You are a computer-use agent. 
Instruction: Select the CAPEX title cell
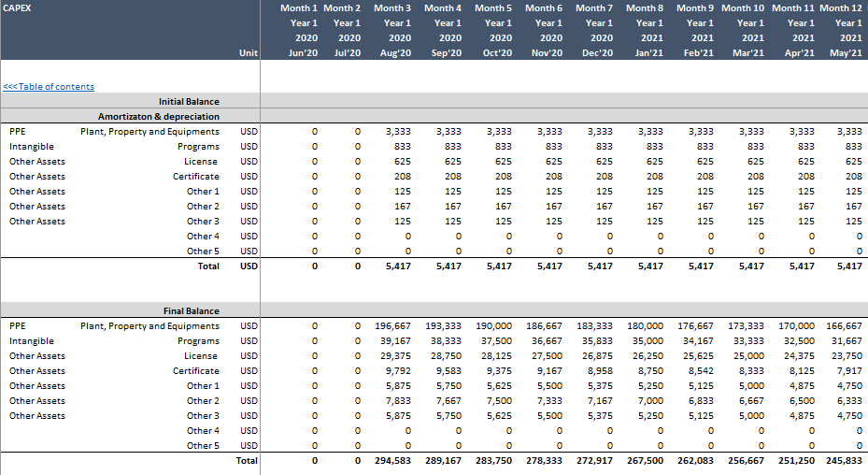17,8
